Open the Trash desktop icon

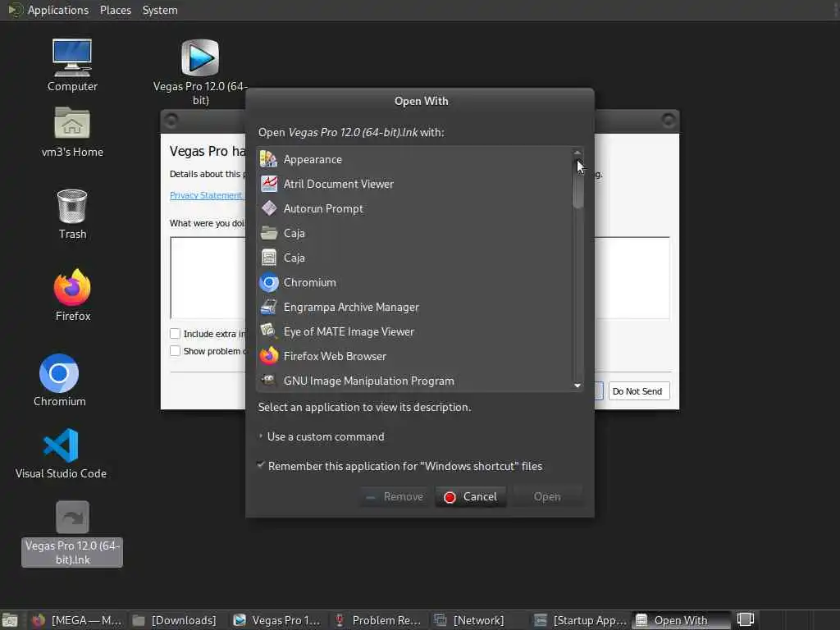[72, 206]
